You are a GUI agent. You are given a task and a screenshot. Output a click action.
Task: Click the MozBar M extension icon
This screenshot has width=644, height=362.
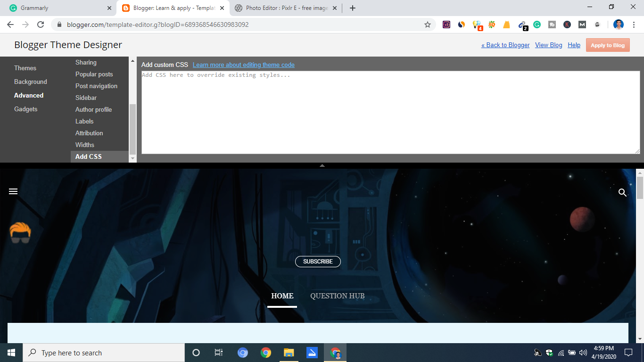pos(582,25)
